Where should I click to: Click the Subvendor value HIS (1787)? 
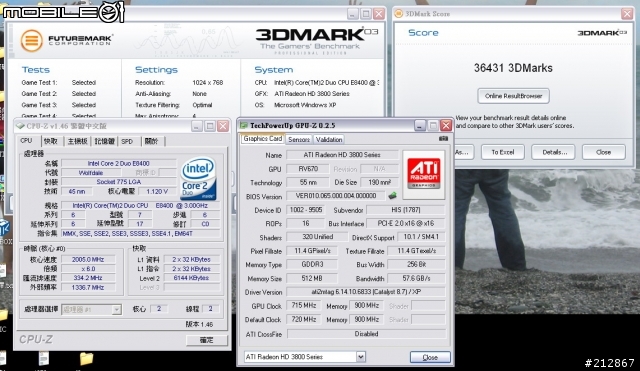[406, 210]
